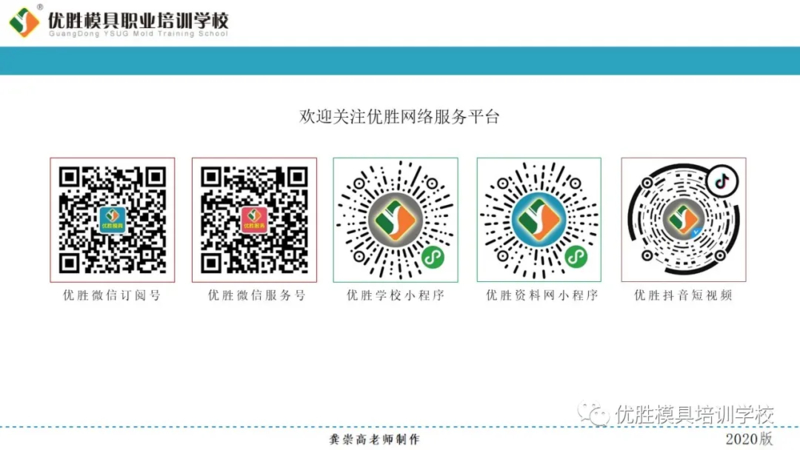Viewport: 800px width, 450px height.
Task: Click the 优胜微信订阅号 caption label
Action: (112, 295)
